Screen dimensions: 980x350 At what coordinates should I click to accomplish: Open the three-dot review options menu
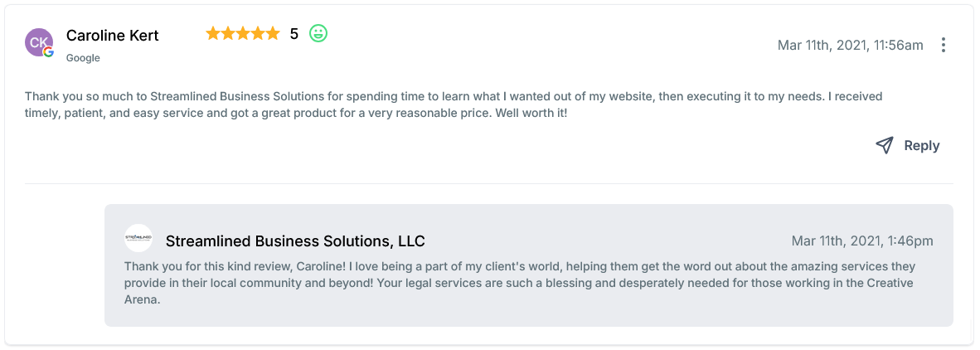tap(943, 46)
